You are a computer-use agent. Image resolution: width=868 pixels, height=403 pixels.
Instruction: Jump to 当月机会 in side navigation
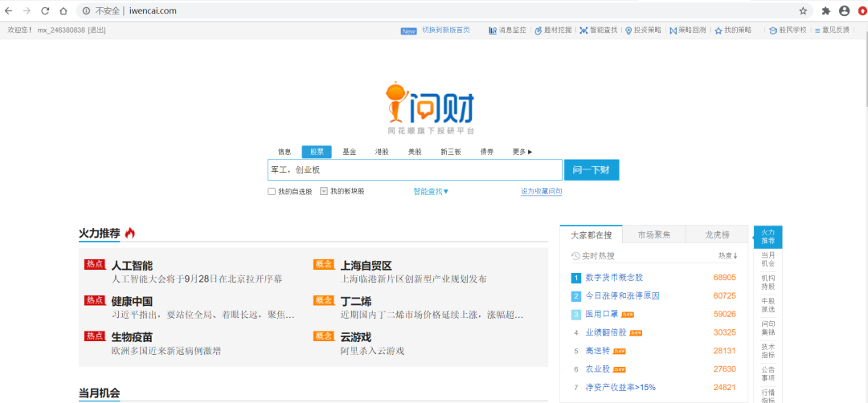(768, 259)
